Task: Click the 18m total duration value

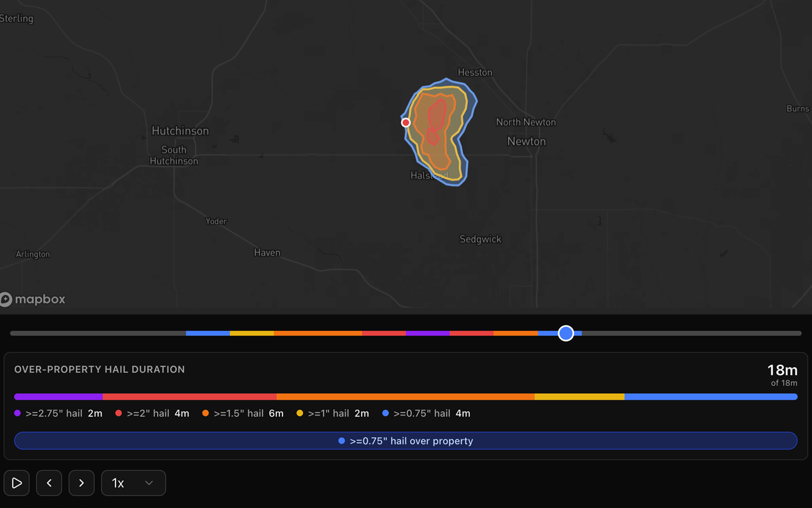Action: (x=782, y=370)
